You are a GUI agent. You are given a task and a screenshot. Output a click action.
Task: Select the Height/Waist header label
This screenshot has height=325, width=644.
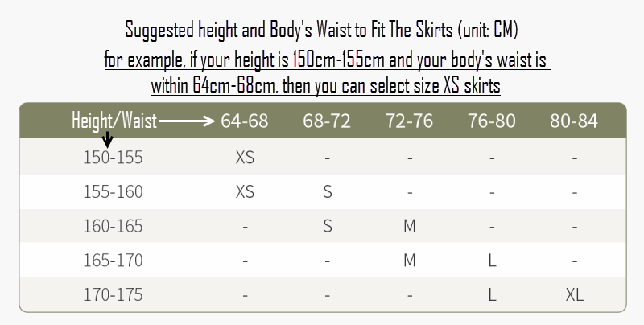click(114, 121)
